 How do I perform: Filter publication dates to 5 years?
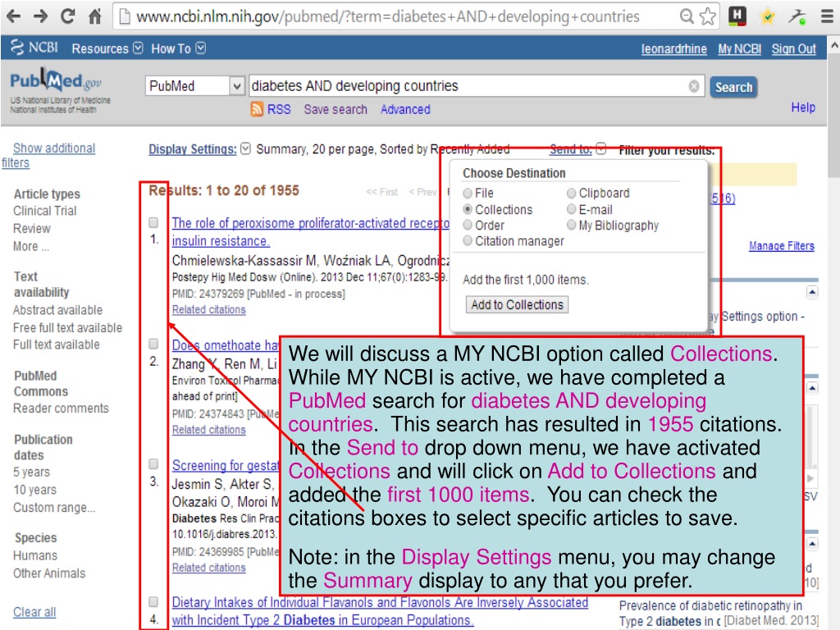pyautogui.click(x=32, y=472)
